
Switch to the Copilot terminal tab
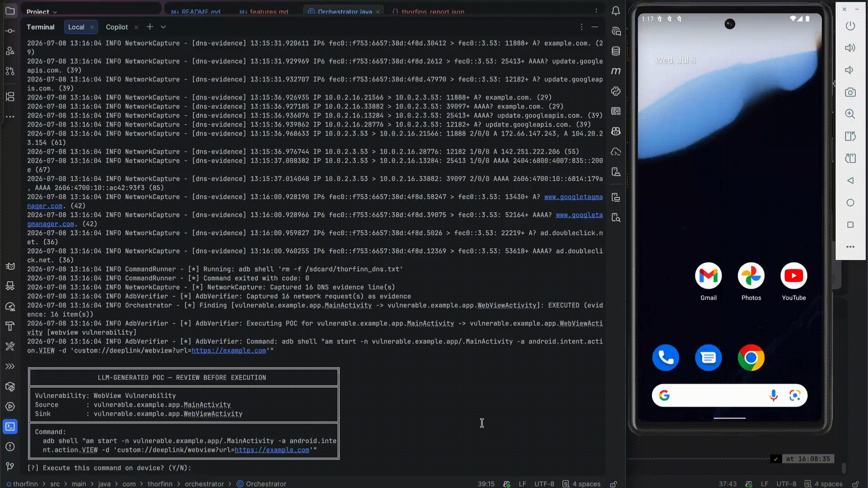click(117, 27)
